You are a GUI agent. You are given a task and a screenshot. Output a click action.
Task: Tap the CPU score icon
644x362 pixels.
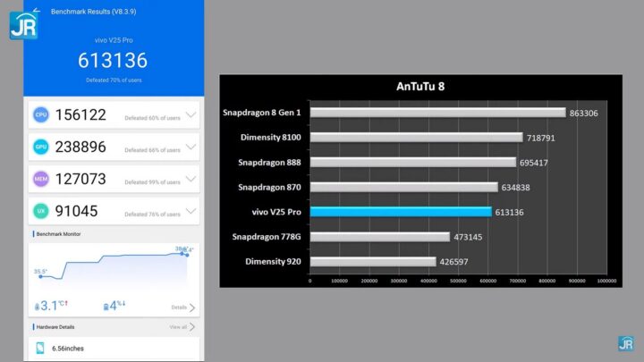tap(41, 114)
